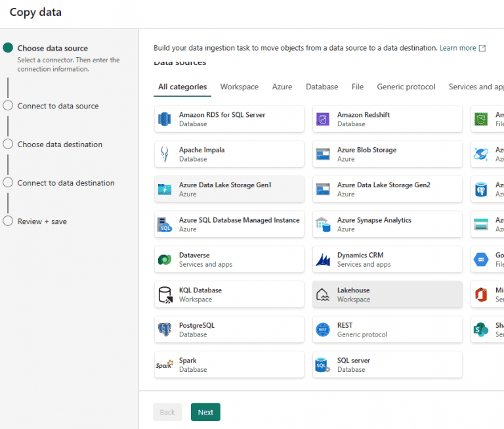Open the external link icon beside Learn more
Viewport: 504px width, 429px height.
pos(482,48)
